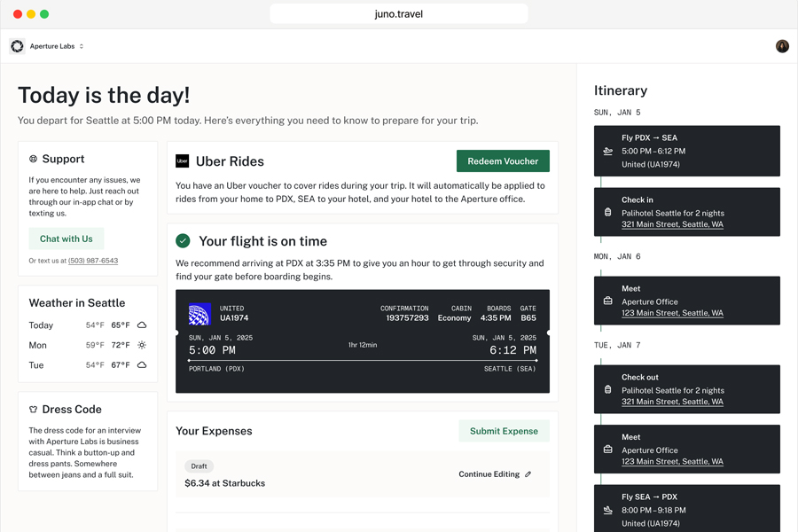798x532 pixels.
Task: Click the luggage icon on Check out card
Action: click(607, 389)
